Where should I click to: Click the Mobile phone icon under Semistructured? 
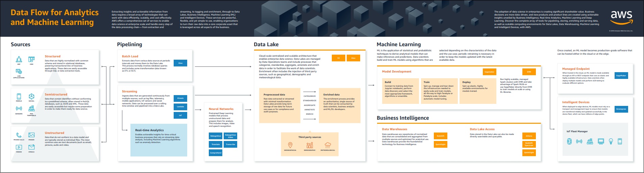tap(19, 96)
